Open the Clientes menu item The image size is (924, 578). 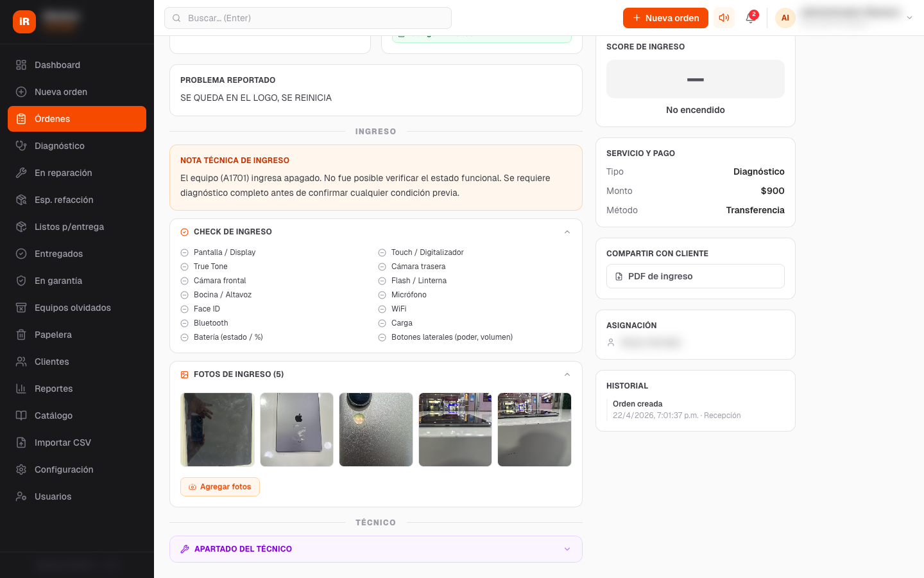[52, 362]
